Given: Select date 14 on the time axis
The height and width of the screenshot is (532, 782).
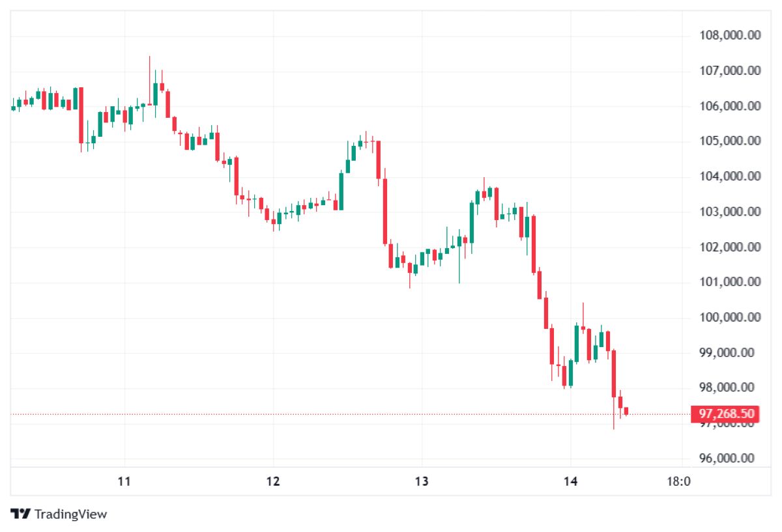Looking at the screenshot, I should (x=570, y=482).
